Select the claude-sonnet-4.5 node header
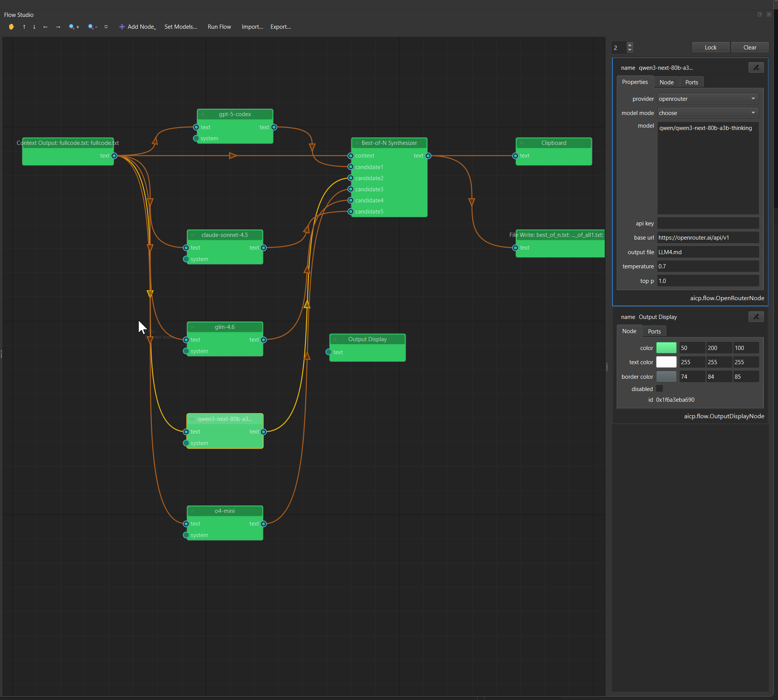The image size is (778, 700). tap(225, 235)
